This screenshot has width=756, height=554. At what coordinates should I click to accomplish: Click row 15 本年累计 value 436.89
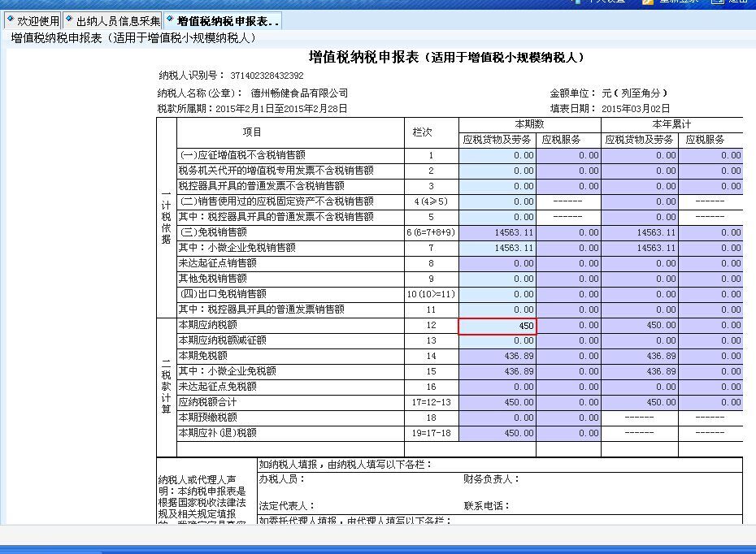pyautogui.click(x=639, y=371)
